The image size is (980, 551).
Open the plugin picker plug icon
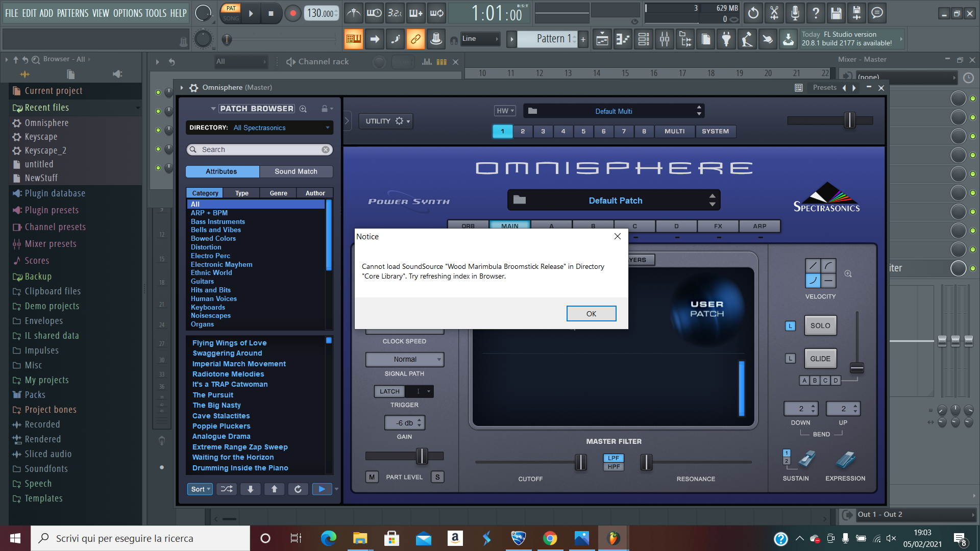click(x=726, y=39)
